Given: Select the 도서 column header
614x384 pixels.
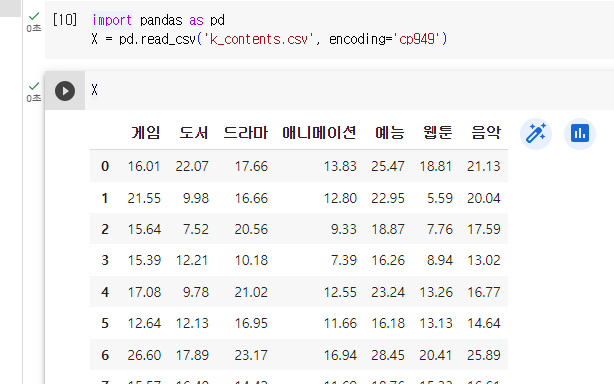Looking at the screenshot, I should click(193, 133).
